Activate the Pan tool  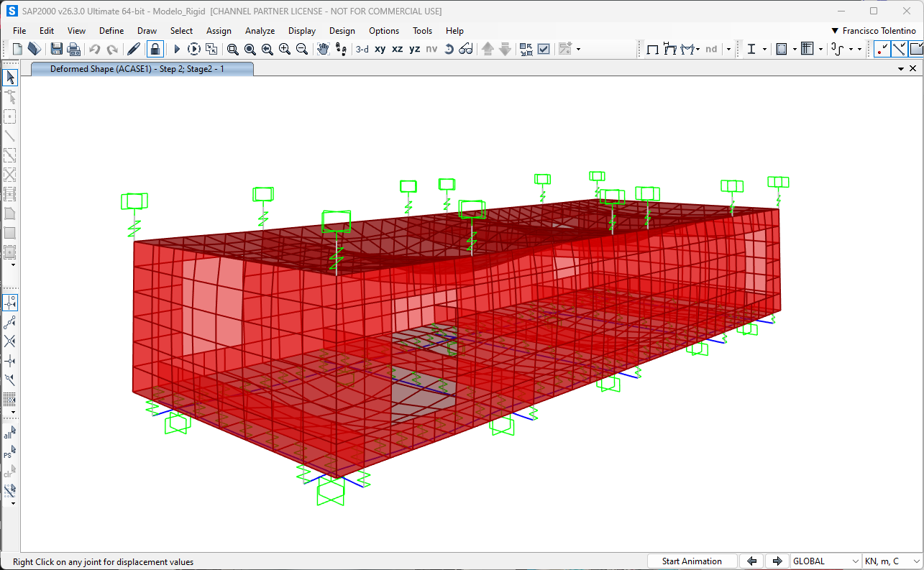(322, 48)
